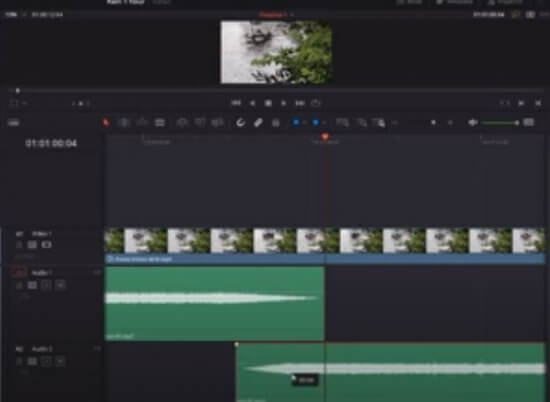Mute monitoring via the speaker icon

point(472,122)
